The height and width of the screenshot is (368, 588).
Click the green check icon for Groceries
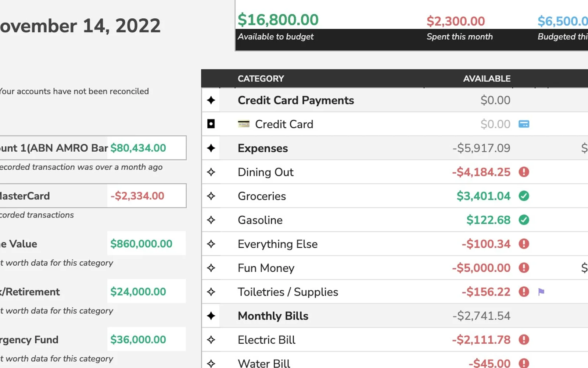click(x=524, y=196)
